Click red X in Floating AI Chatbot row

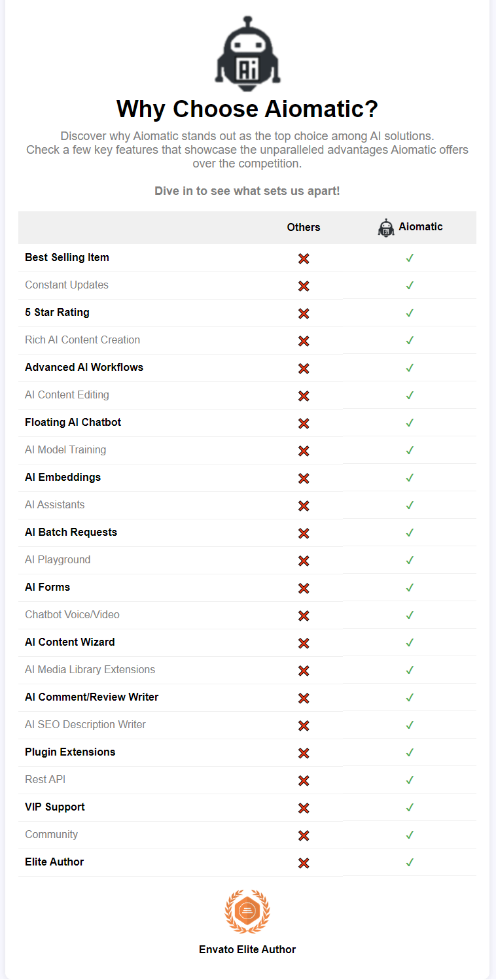[304, 423]
